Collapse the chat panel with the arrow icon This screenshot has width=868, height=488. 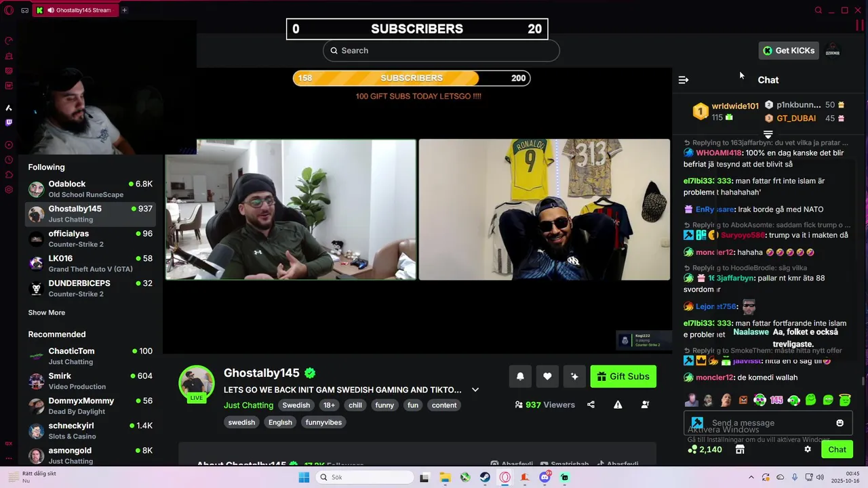click(684, 80)
